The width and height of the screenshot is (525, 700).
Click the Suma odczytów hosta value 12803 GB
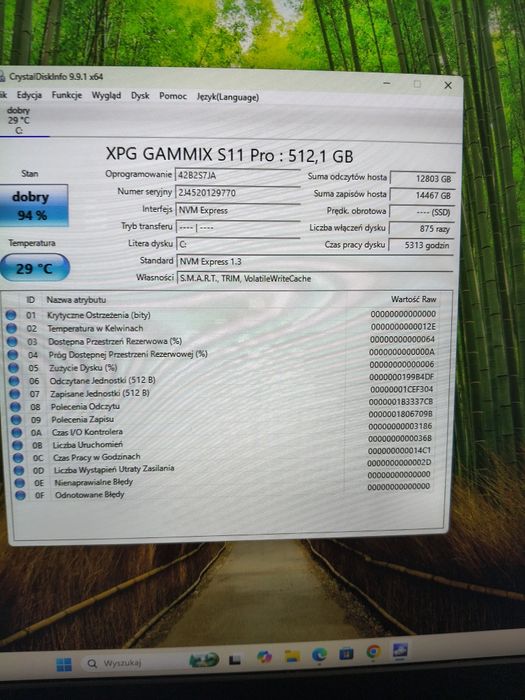tap(422, 179)
